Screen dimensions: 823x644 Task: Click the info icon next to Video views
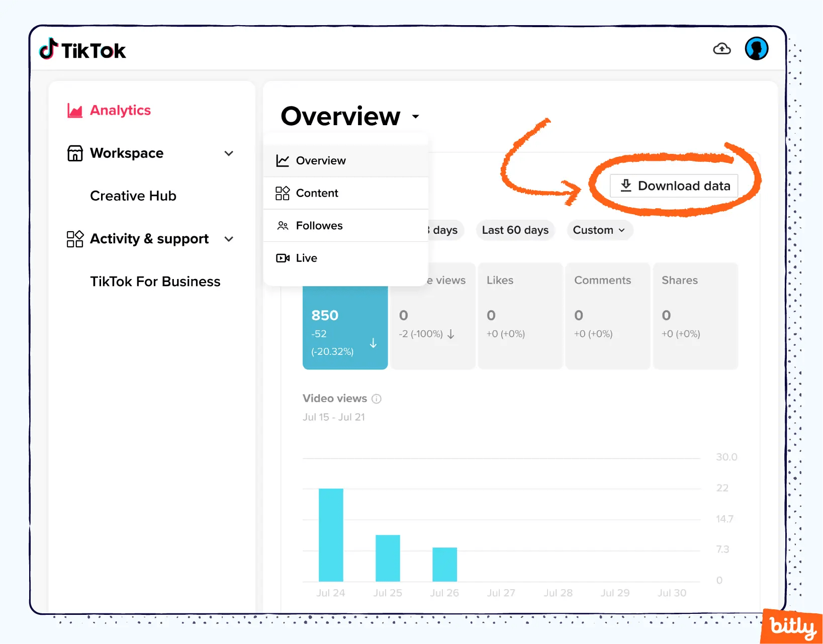376,398
